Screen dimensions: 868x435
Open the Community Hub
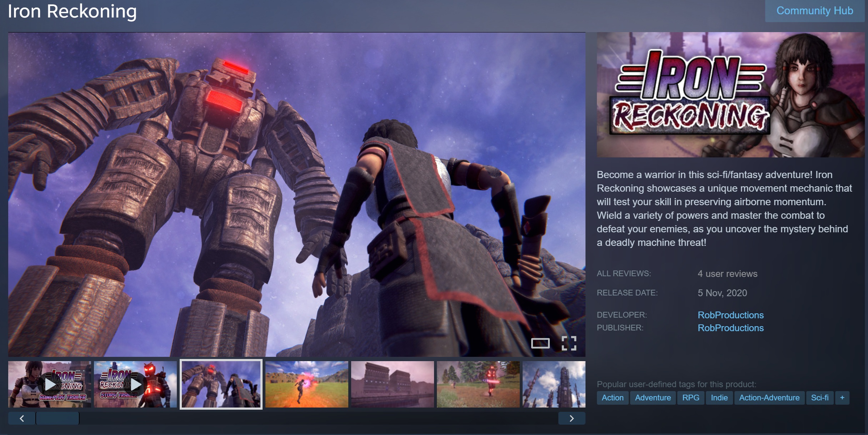point(814,11)
